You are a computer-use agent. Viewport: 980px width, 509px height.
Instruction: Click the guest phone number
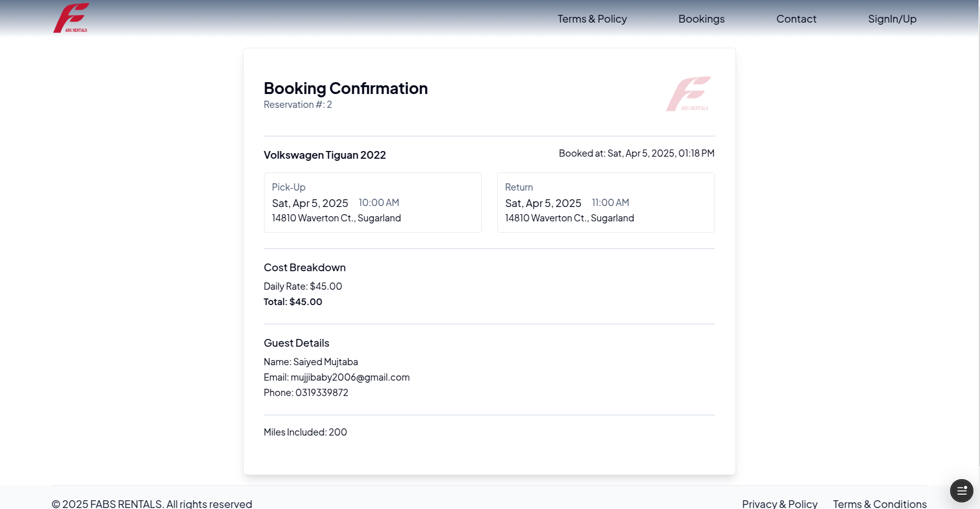click(322, 393)
